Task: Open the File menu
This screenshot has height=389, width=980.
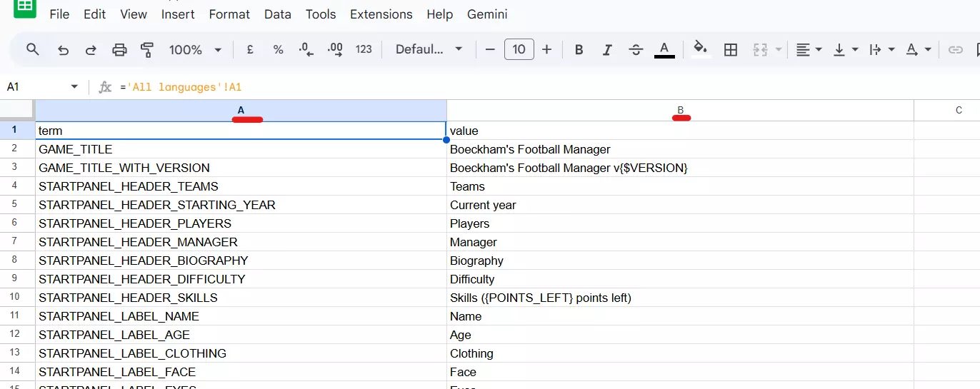Action: tap(59, 14)
